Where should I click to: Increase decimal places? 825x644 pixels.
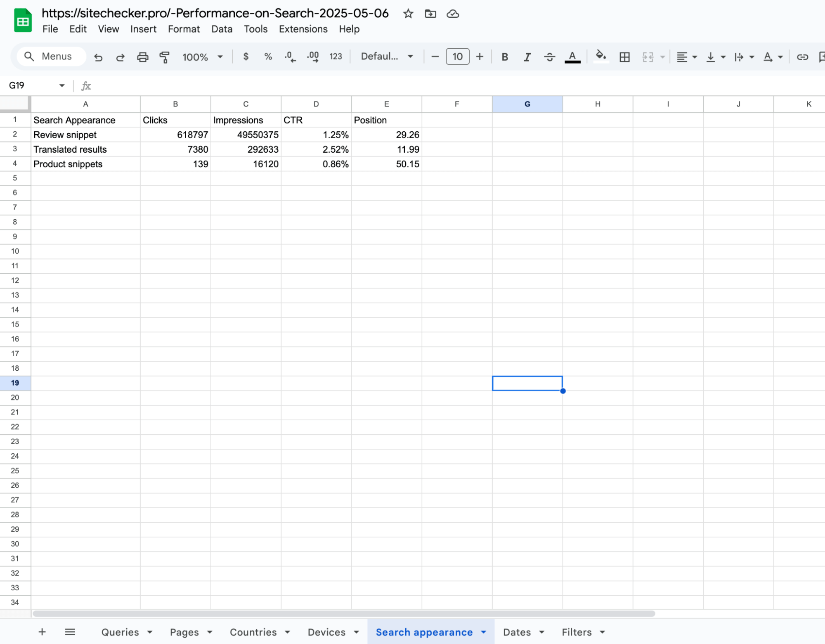[x=313, y=57]
